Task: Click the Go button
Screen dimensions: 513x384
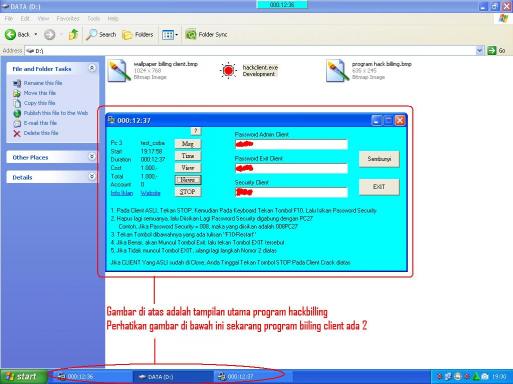Action: [496, 51]
